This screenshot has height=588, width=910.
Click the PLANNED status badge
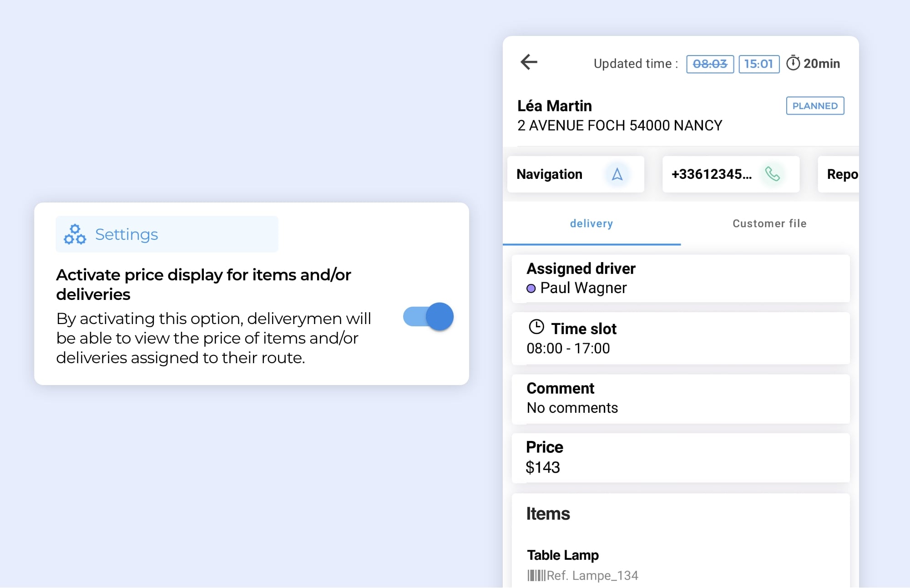pyautogui.click(x=814, y=106)
